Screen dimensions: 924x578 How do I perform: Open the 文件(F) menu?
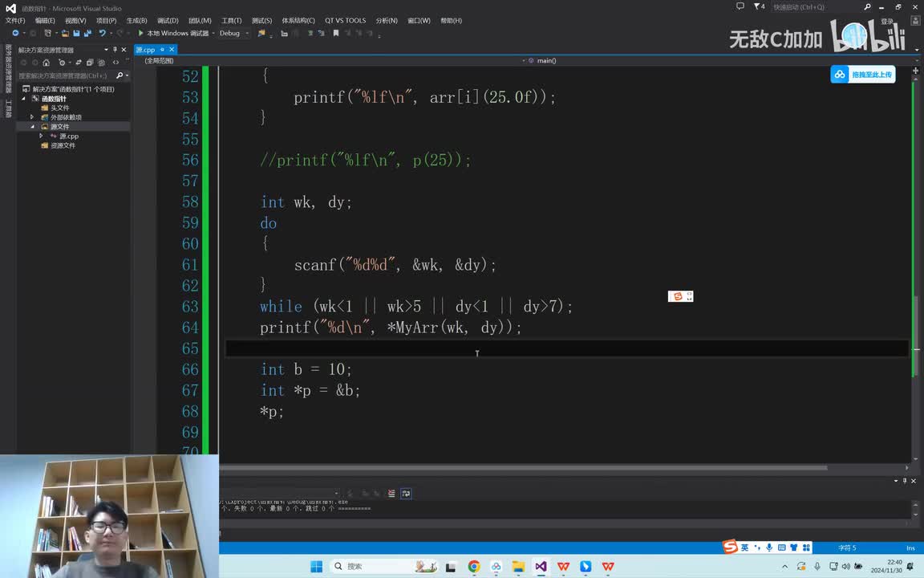click(15, 21)
